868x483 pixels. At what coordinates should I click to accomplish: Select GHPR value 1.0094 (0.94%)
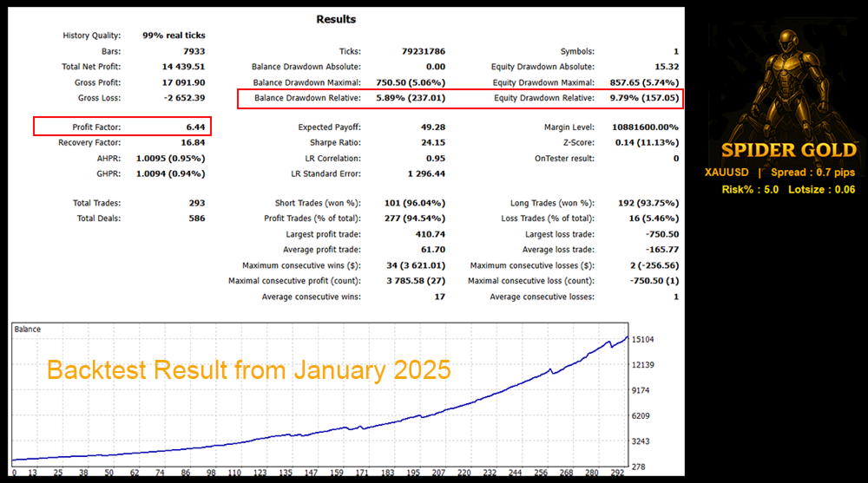click(170, 173)
